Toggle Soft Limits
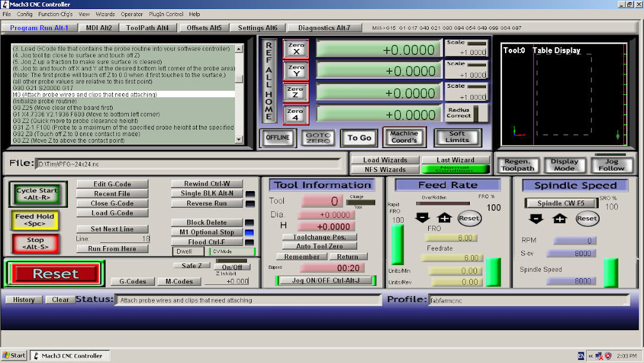 457,137
